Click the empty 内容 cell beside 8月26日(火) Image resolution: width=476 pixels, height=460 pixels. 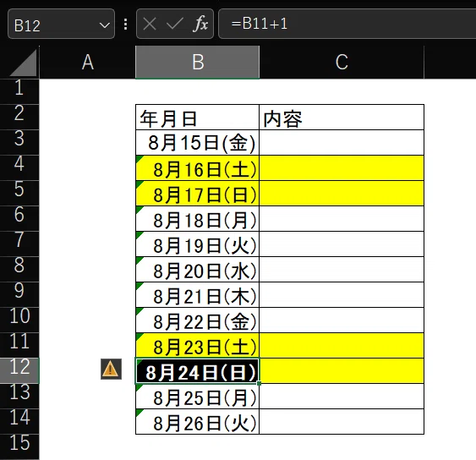pos(342,421)
